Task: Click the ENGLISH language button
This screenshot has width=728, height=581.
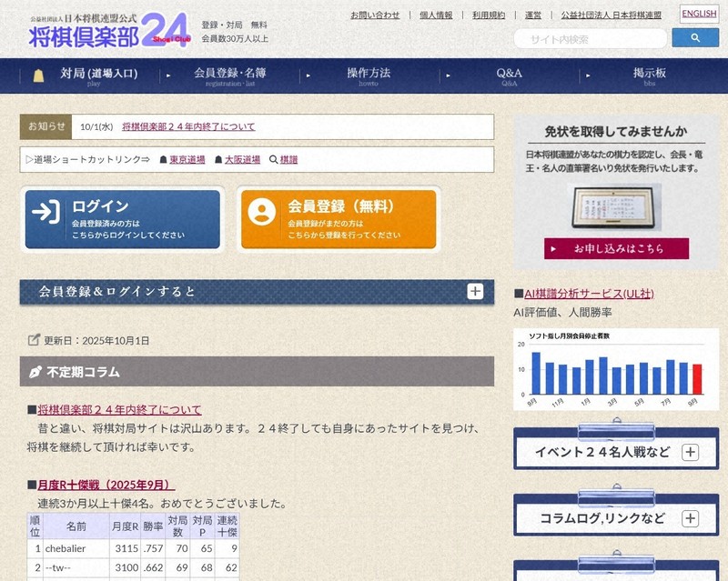Action: pos(699,14)
